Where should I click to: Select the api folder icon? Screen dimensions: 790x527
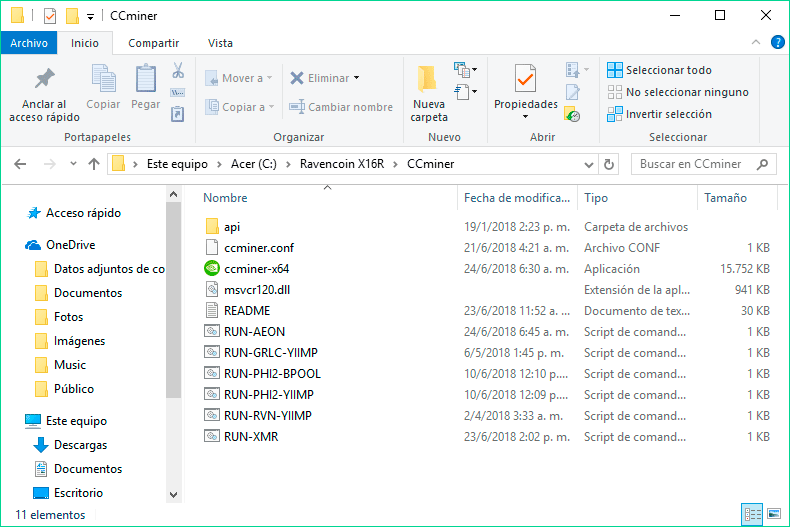(x=212, y=227)
